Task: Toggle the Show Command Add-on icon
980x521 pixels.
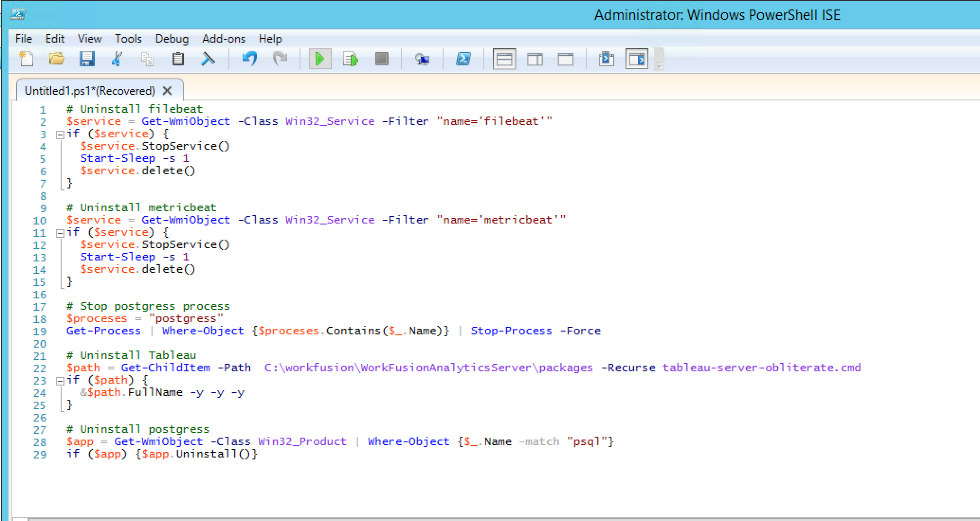Action: click(x=637, y=59)
